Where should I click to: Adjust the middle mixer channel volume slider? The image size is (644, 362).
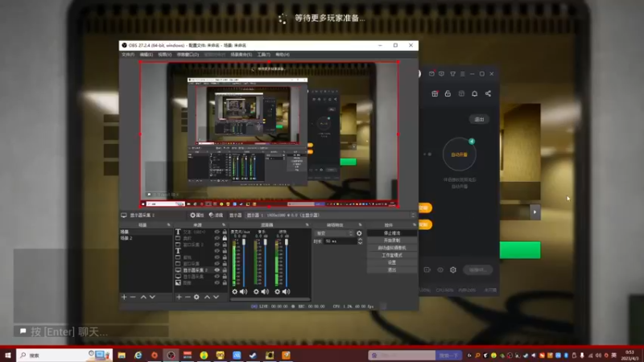[266, 263]
